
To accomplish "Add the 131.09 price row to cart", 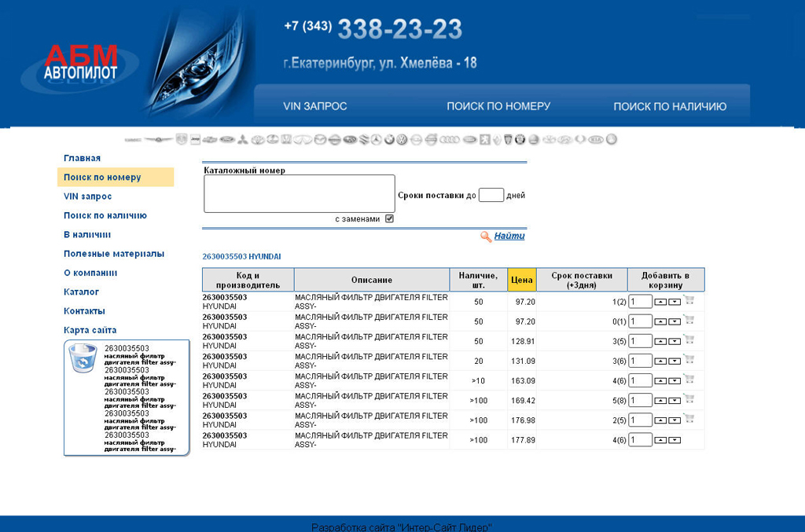I will (689, 359).
